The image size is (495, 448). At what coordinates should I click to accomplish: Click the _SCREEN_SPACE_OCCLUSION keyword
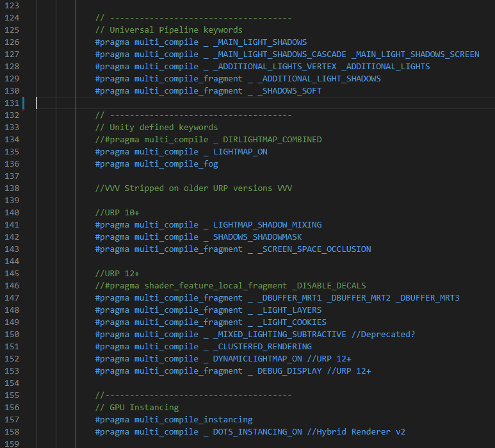314,249
